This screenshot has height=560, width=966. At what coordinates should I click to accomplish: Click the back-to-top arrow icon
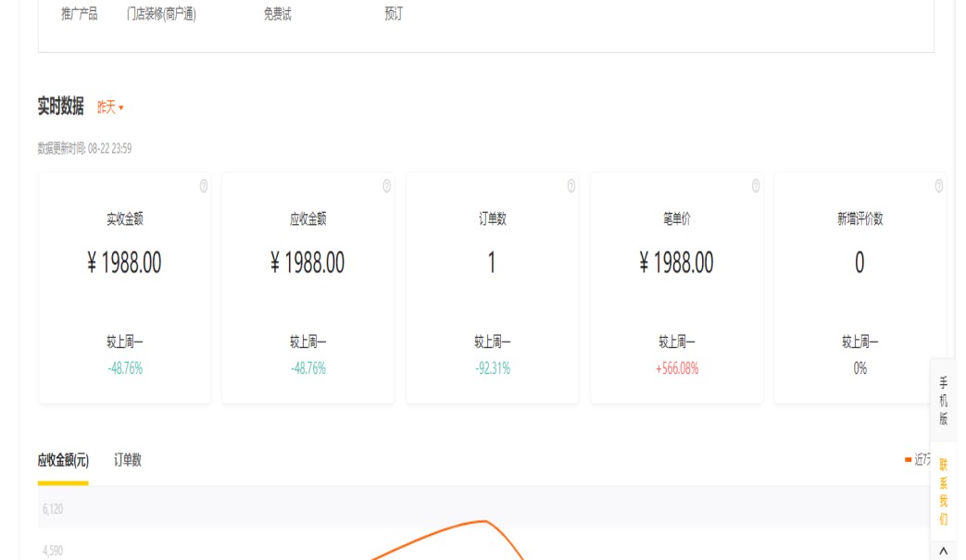point(943,551)
